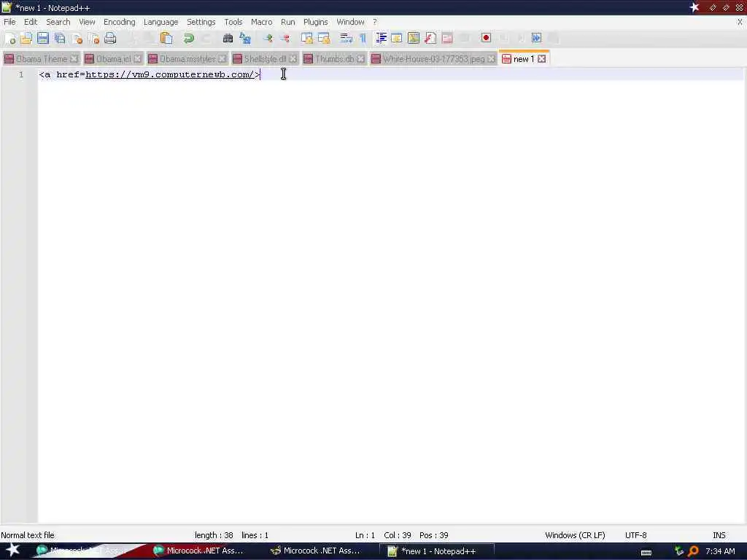Viewport: 747px width, 560px height.
Task: Close the Thumbs.db tab
Action: (x=360, y=59)
